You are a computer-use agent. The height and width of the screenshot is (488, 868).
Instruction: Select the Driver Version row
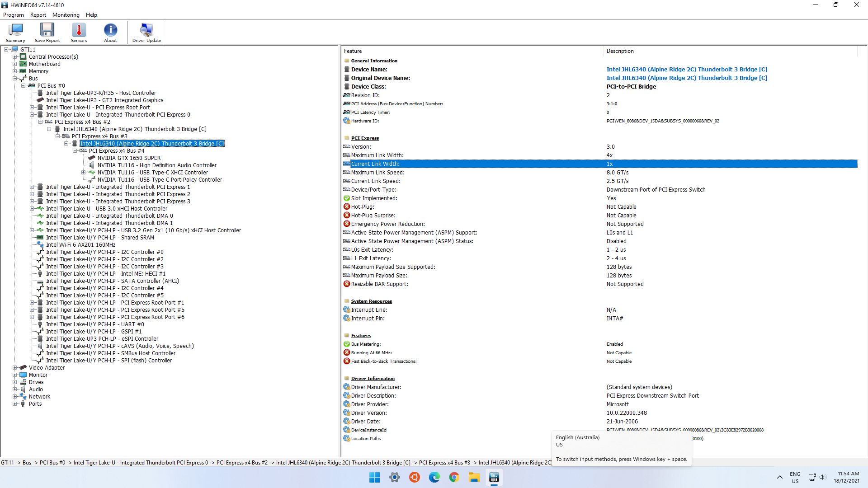599,413
